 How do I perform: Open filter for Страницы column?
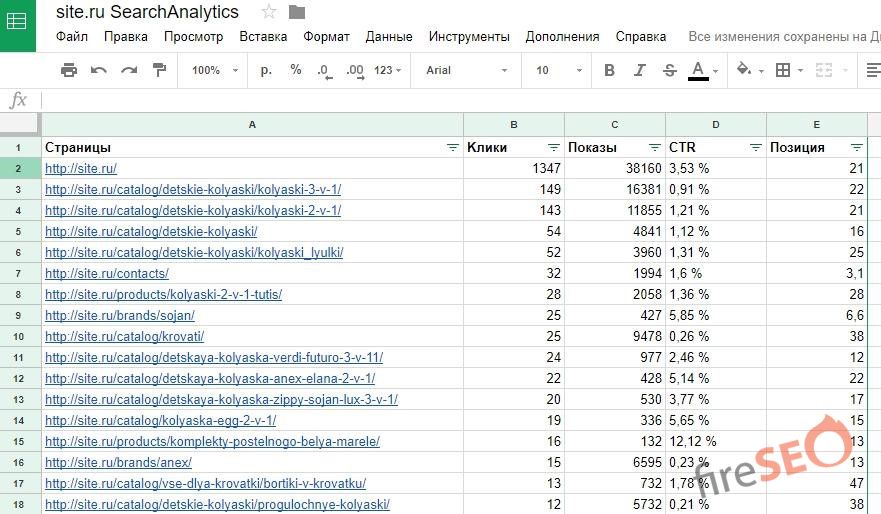tap(452, 147)
